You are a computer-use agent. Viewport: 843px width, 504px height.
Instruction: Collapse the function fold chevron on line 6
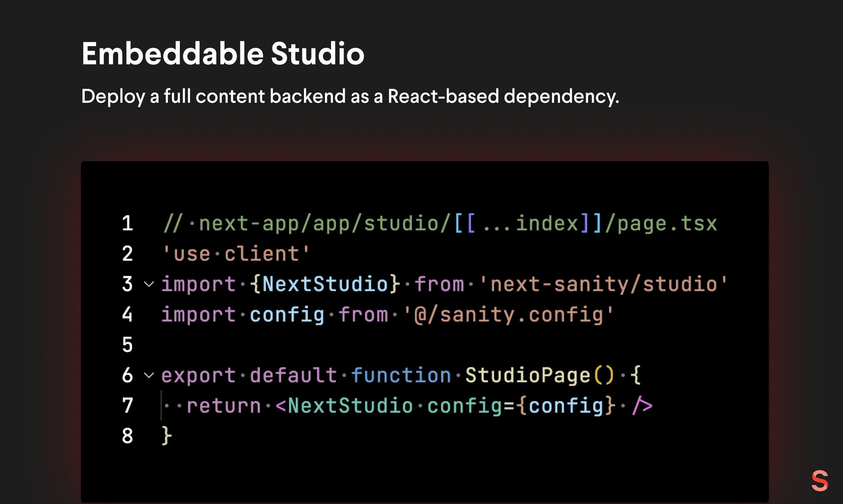pyautogui.click(x=149, y=375)
